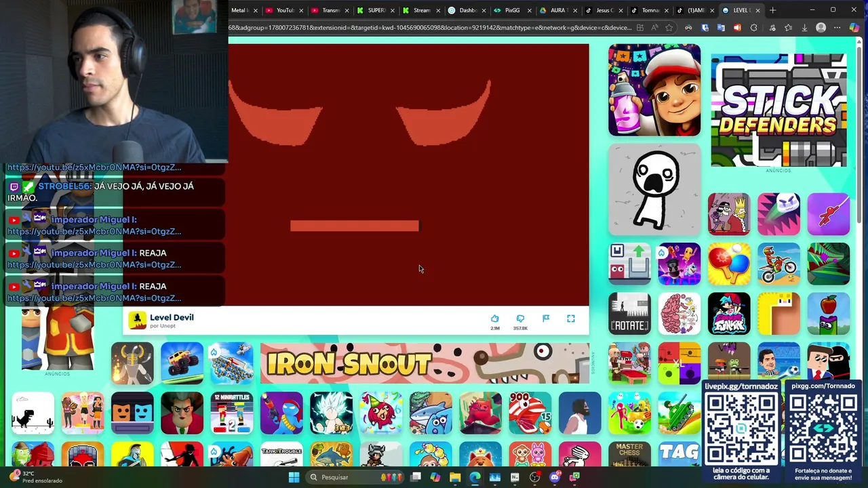The image size is (868, 488).
Task: Open the monkey and pink bunny game tile
Action: point(530,454)
